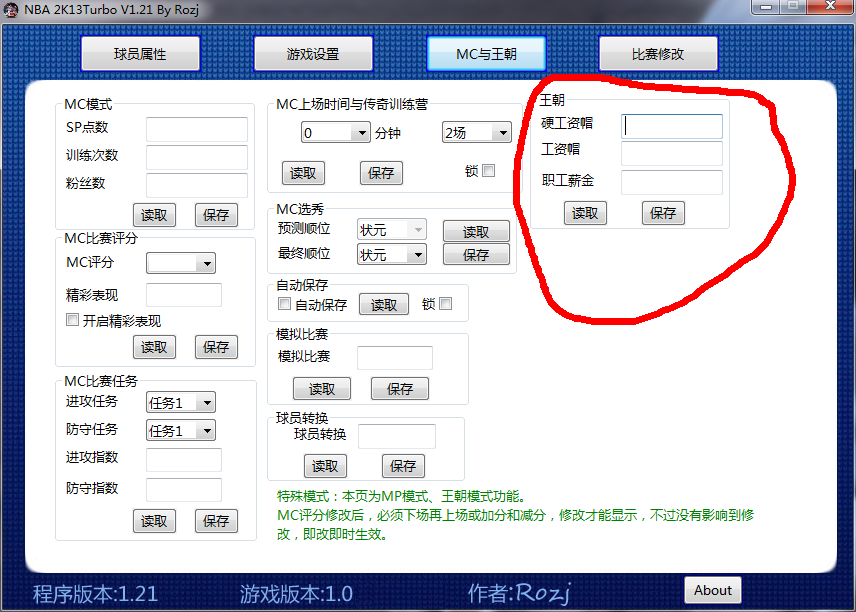Click the NBA 2K13Turbo title bar icon
Image resolution: width=856 pixels, height=612 pixels.
click(11, 10)
